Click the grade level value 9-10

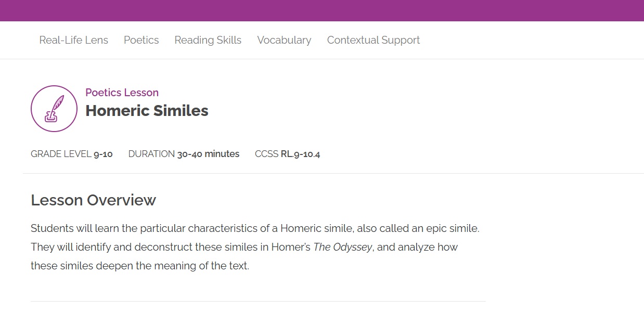pos(103,154)
